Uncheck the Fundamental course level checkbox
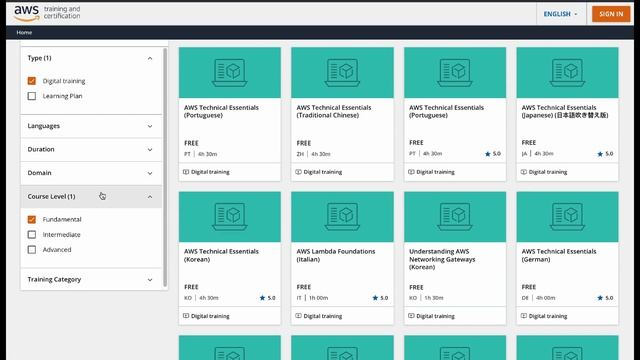This screenshot has height=360, width=640. (32, 220)
